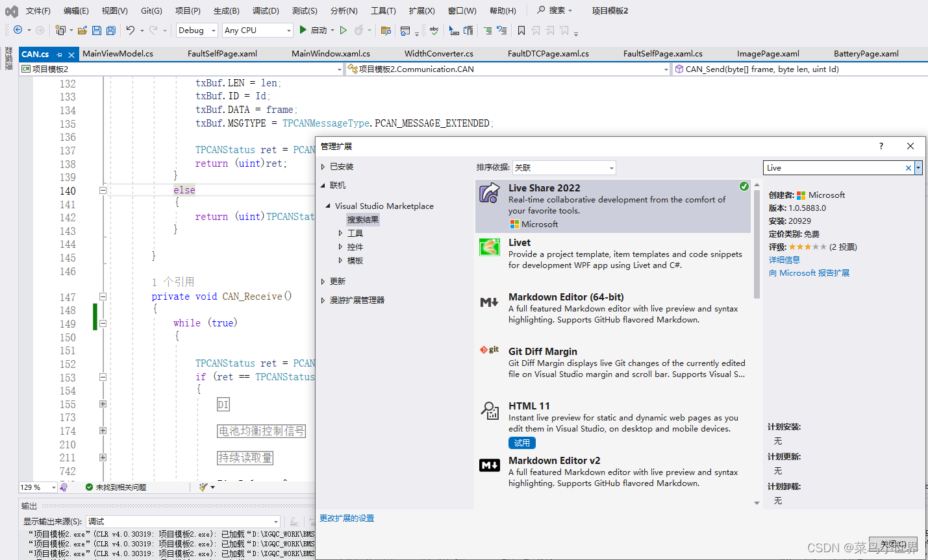
Task: Click the Live search input field
Action: coord(834,167)
